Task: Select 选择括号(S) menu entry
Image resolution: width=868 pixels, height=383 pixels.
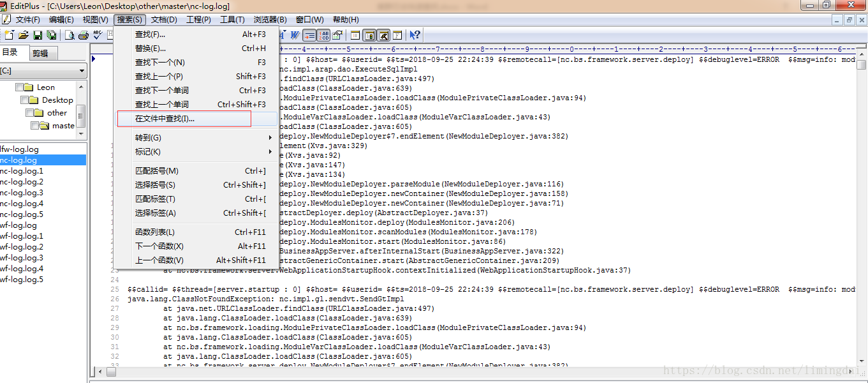Action: (x=196, y=185)
